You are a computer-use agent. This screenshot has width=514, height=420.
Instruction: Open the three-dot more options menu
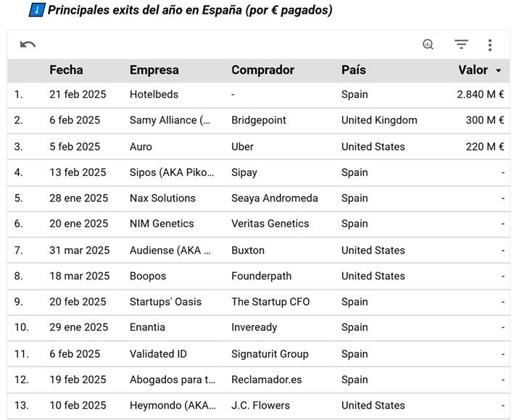[490, 45]
